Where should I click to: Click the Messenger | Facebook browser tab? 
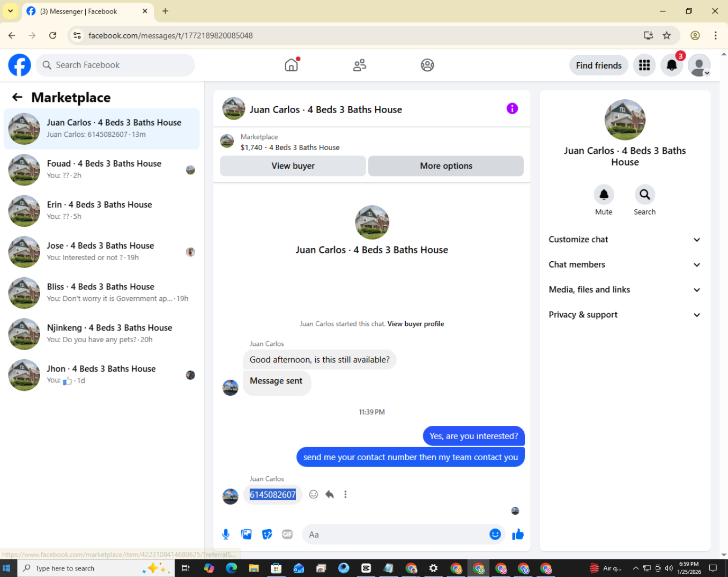point(87,11)
